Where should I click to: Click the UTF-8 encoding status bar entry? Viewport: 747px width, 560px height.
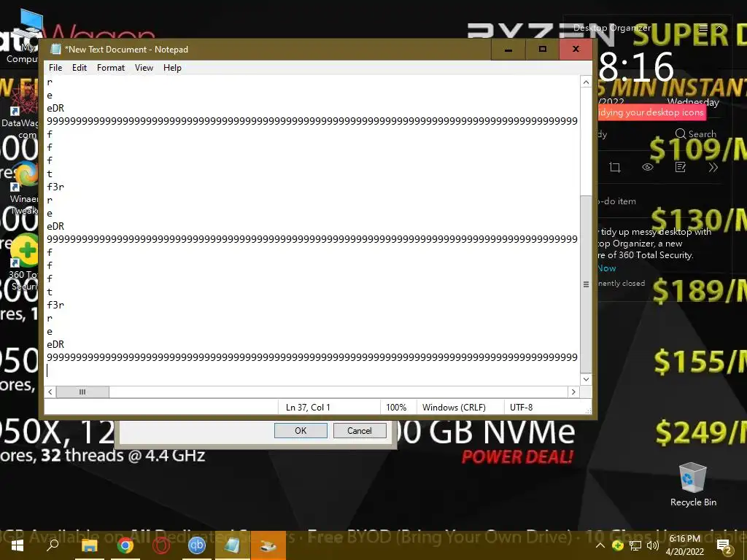pos(521,407)
